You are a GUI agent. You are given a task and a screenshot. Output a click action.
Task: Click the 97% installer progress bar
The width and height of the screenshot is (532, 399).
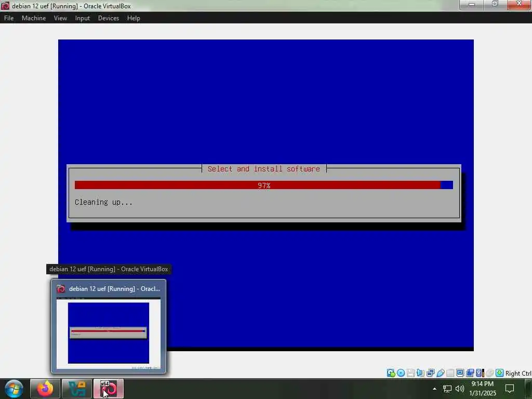click(263, 185)
